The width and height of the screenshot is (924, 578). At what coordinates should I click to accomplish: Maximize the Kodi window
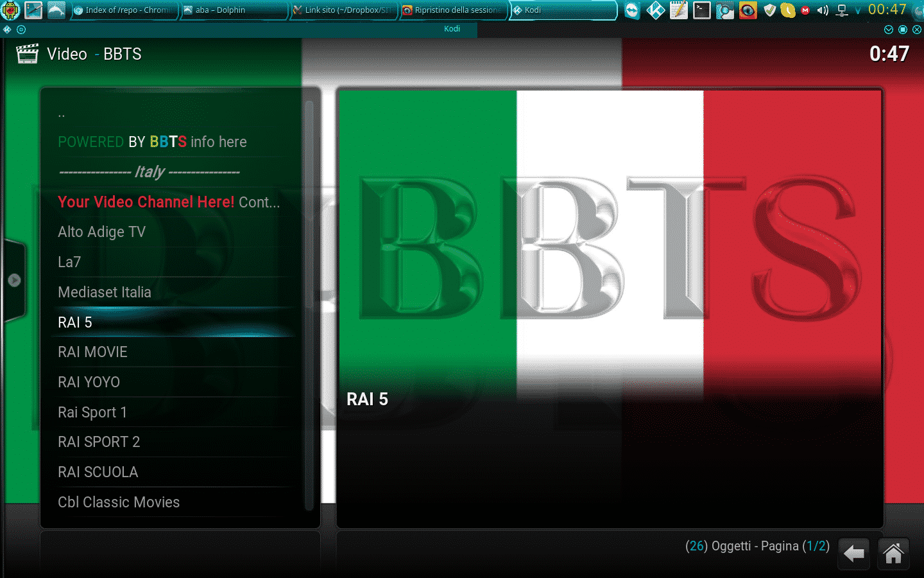point(903,30)
